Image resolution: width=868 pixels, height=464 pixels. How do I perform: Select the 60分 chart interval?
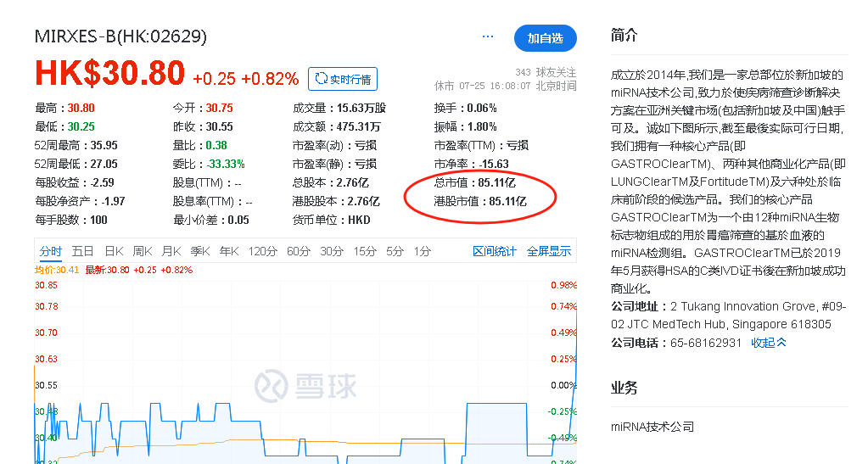point(299,251)
